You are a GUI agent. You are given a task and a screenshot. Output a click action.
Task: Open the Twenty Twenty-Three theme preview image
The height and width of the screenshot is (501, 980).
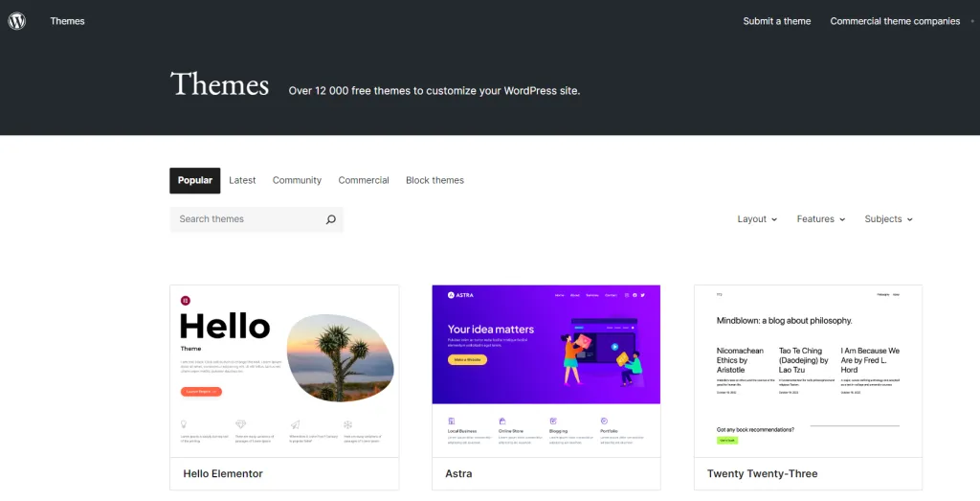808,371
